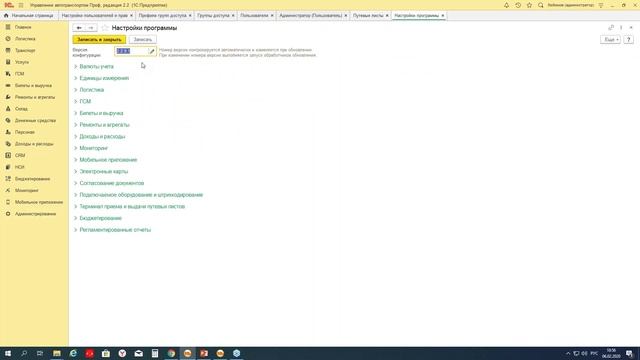Open favorites star icon in the title bar
Image resolution: width=640 pixels, height=360 pixels.
(x=529, y=5)
